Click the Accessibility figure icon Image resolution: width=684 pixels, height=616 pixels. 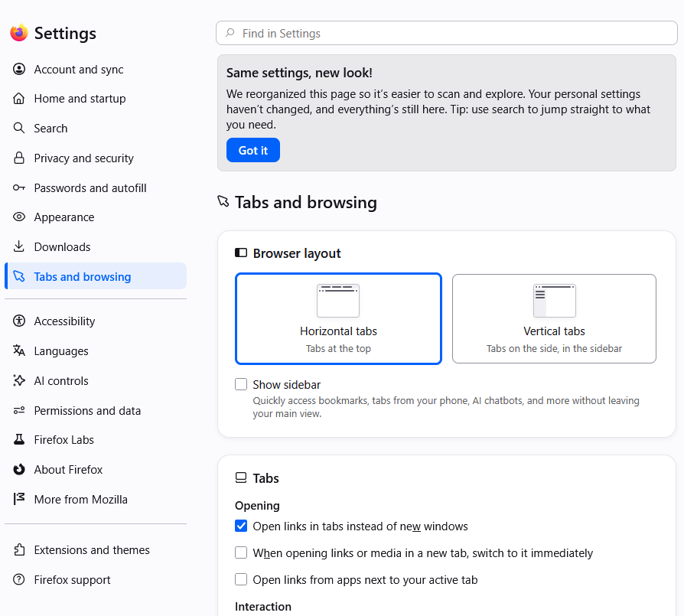[x=19, y=321]
